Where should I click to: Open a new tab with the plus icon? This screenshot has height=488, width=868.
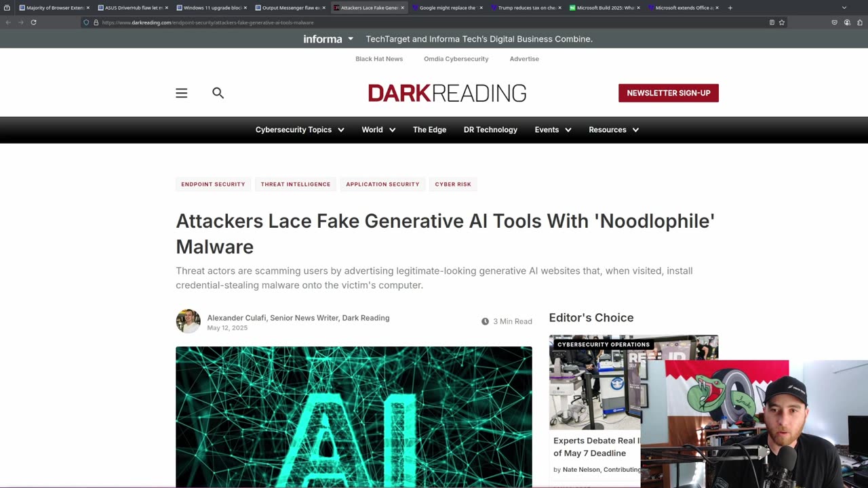(730, 8)
